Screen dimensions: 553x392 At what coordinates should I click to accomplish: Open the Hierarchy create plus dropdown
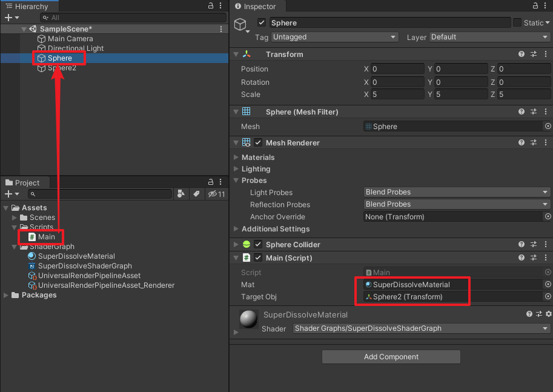tap(12, 18)
